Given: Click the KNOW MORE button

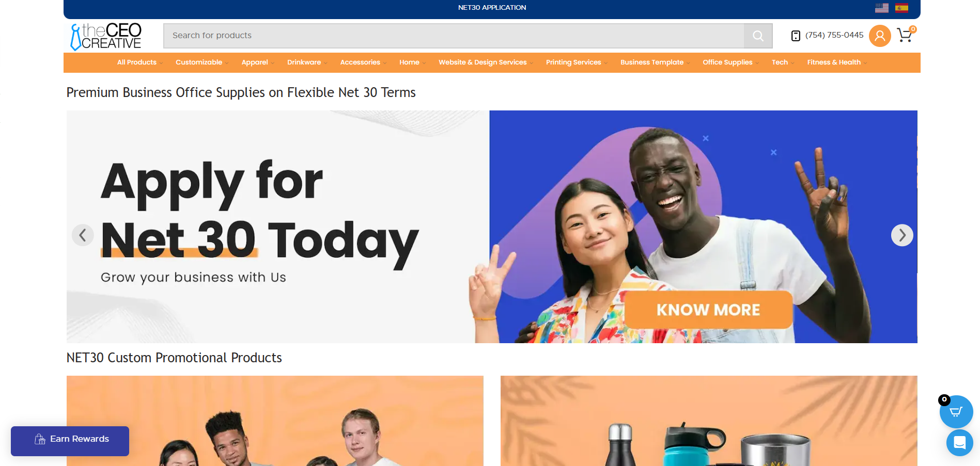Looking at the screenshot, I should point(708,310).
